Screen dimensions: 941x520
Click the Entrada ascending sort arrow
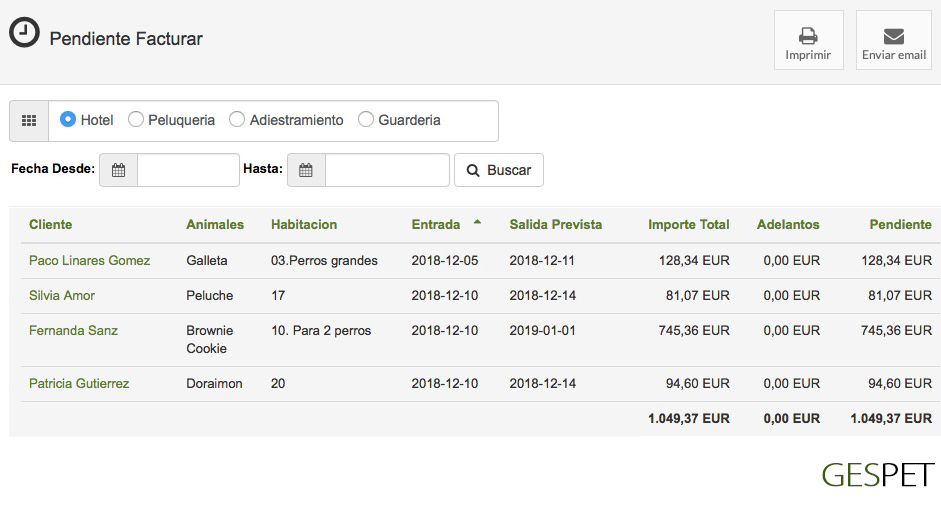(477, 222)
